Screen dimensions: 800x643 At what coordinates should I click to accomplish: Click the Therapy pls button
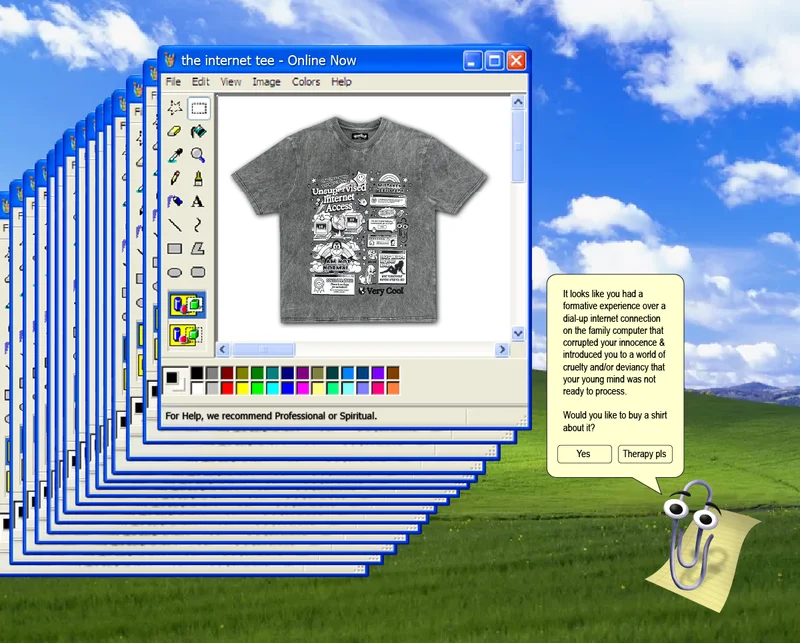point(645,454)
